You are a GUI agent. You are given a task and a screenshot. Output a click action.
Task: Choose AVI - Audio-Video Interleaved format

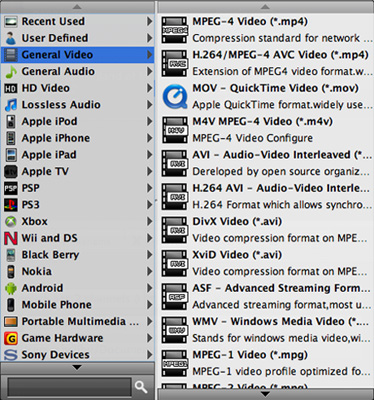pyautogui.click(x=266, y=163)
